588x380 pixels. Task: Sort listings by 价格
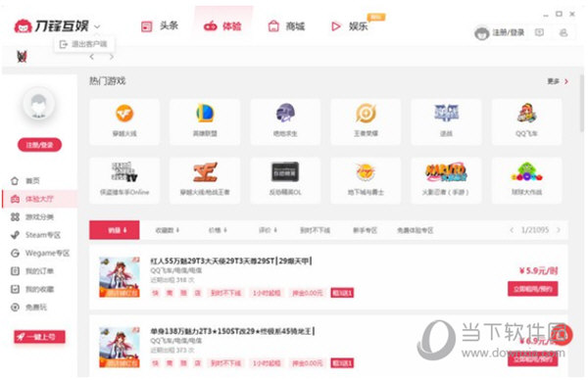coord(218,230)
